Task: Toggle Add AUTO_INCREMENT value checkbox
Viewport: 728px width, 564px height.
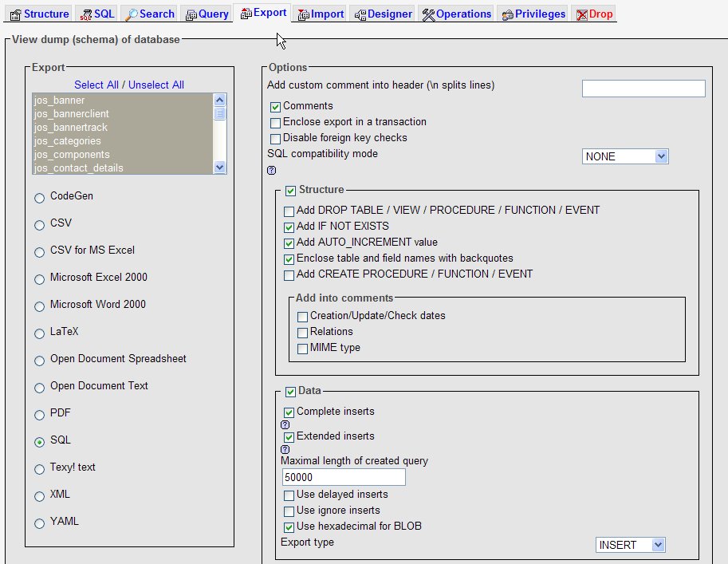Action: tap(289, 243)
